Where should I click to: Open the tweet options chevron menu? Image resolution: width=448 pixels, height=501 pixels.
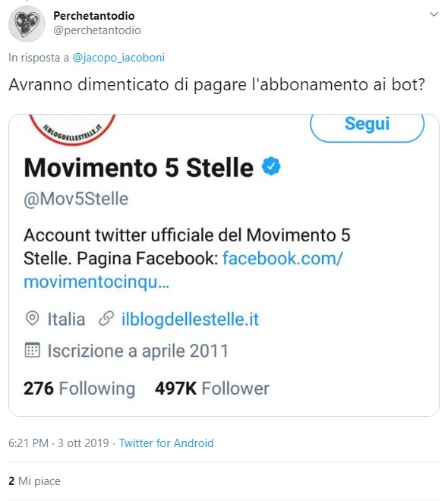[434, 14]
